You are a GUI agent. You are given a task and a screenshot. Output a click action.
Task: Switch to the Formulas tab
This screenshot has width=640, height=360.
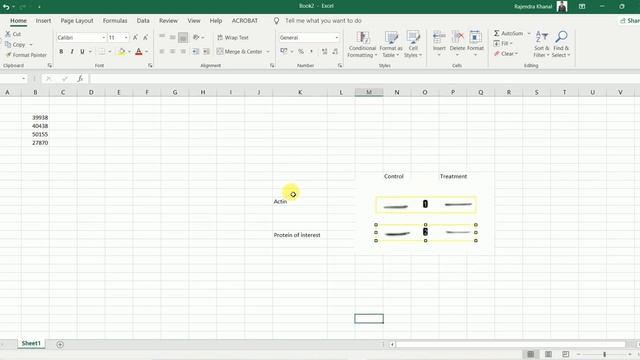tap(115, 21)
